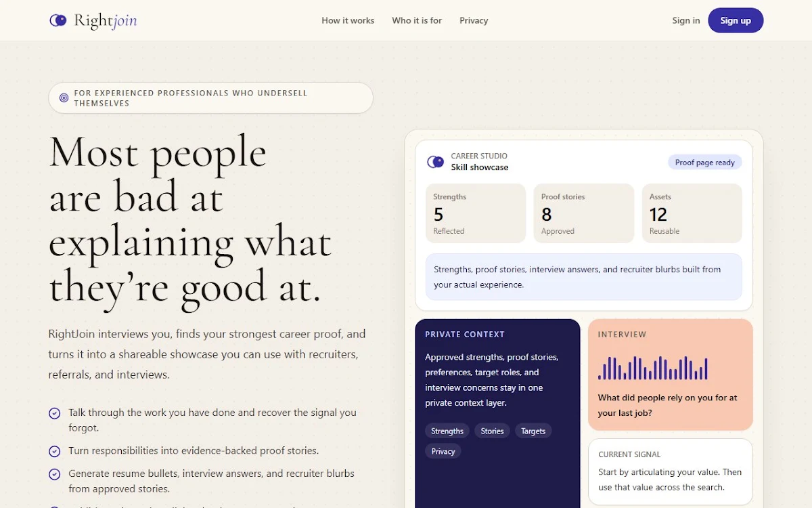Select the Assets 12 Reusable card
The image size is (812, 508).
click(x=692, y=213)
